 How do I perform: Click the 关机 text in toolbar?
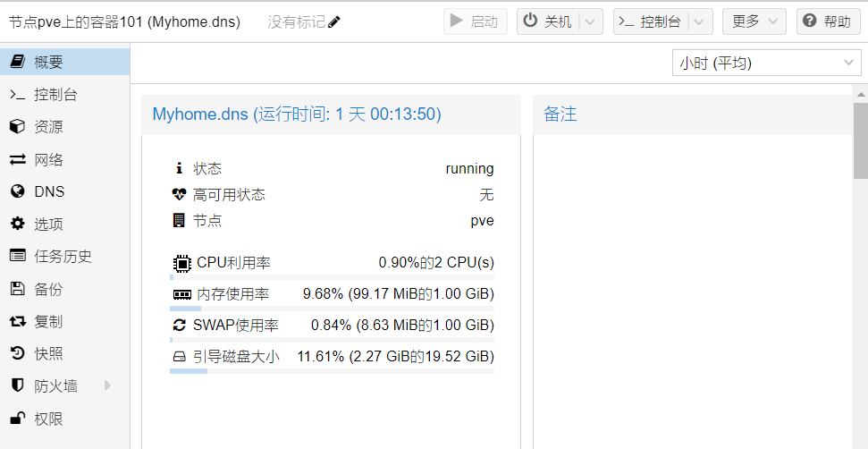coord(558,22)
